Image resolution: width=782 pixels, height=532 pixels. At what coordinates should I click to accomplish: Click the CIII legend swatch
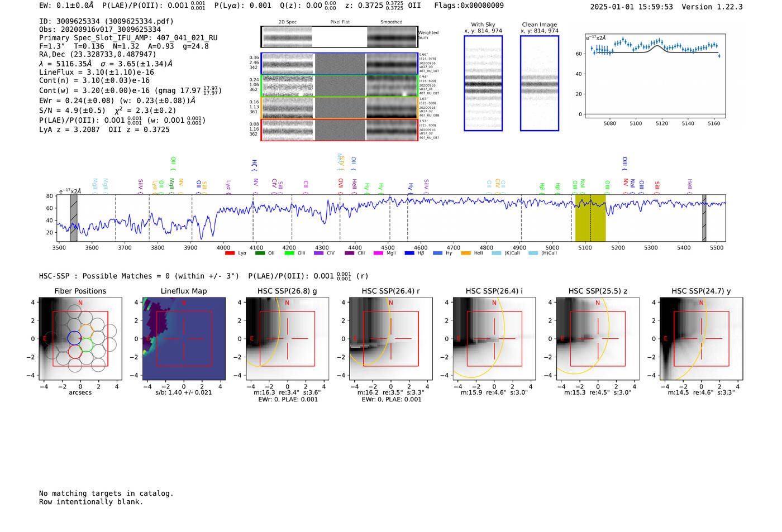[350, 253]
